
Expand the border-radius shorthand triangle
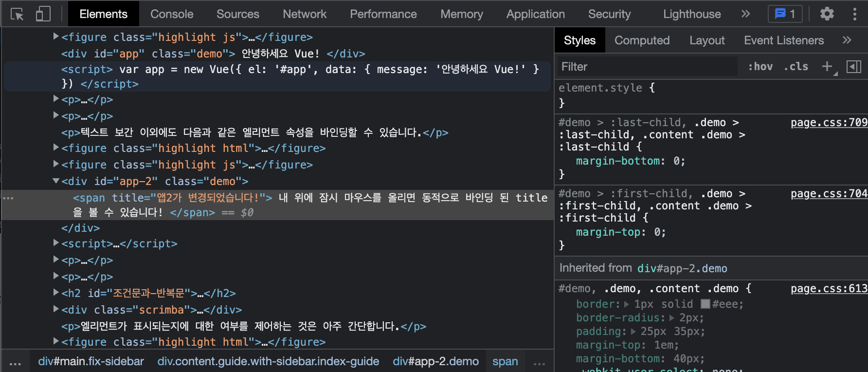pyautogui.click(x=672, y=317)
